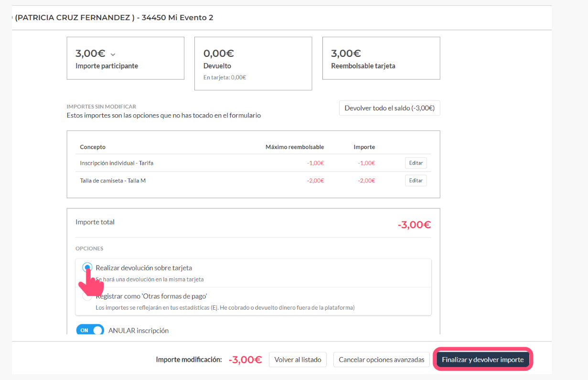This screenshot has width=588, height=380.
Task: Click the large -3,00€ total amount
Action: 414,225
